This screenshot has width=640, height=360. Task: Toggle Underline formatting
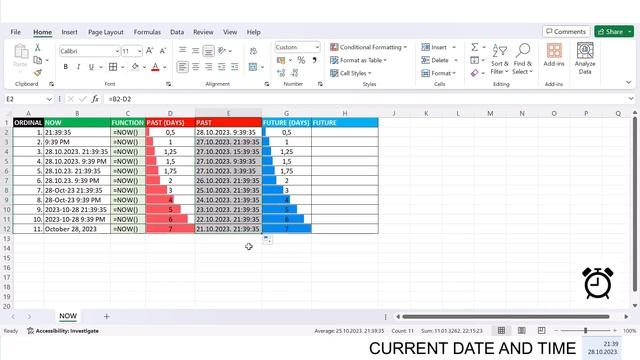pyautogui.click(x=91, y=67)
